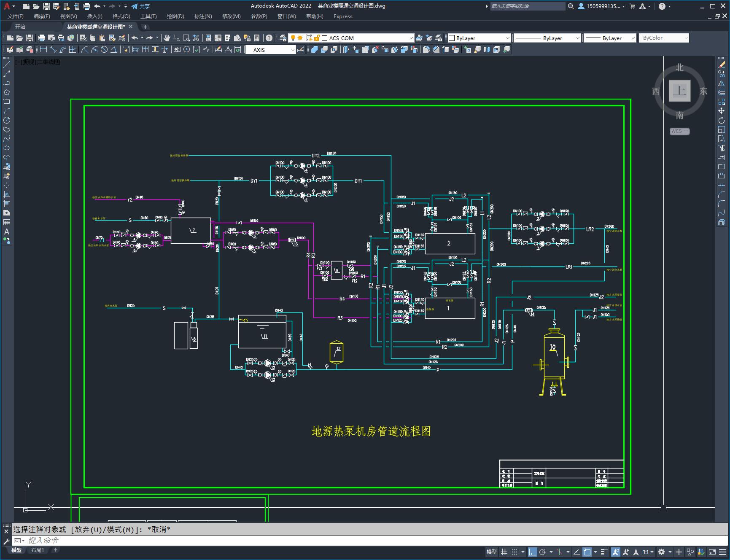Viewport: 730px width, 560px height.
Task: Click the Zoom Window icon
Action: pos(186,38)
